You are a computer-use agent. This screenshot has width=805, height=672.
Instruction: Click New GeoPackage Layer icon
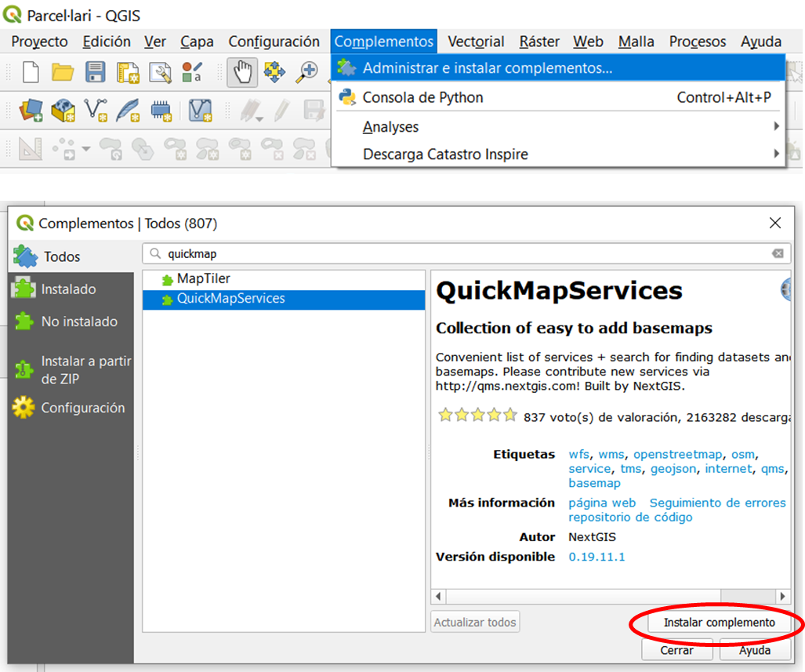(x=63, y=111)
